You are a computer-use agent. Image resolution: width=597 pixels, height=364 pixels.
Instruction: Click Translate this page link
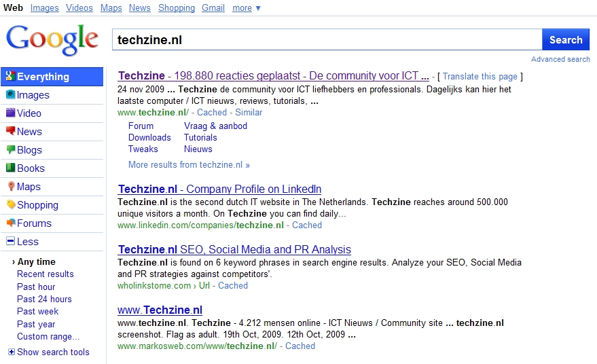point(480,76)
